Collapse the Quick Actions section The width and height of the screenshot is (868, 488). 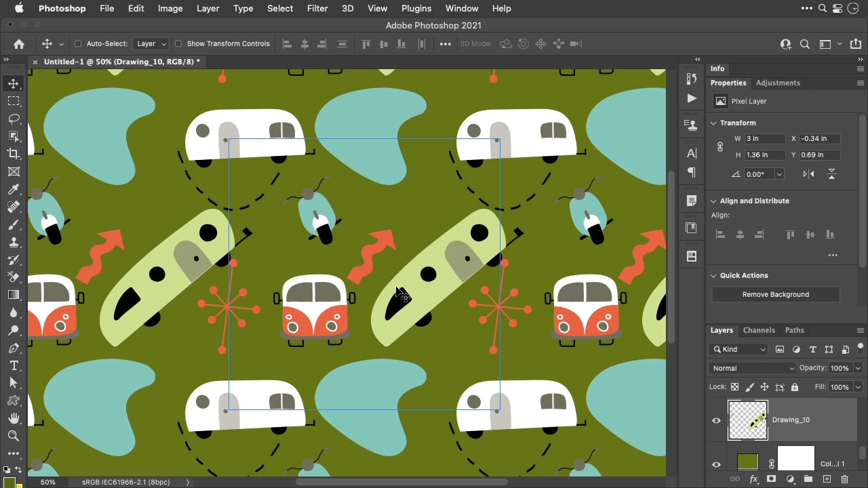[713, 275]
